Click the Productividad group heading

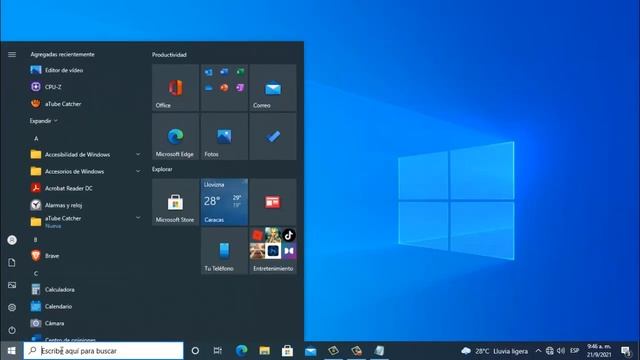click(x=169, y=55)
